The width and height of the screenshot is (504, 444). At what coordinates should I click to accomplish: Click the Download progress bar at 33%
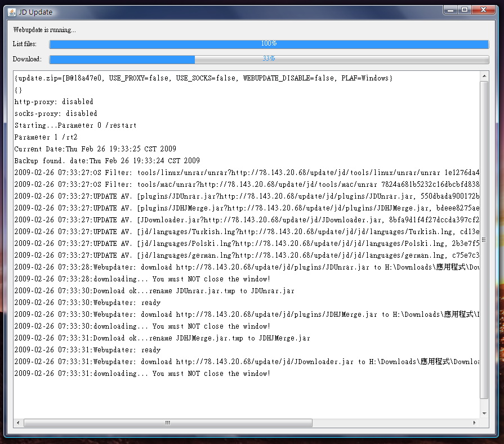coord(269,59)
